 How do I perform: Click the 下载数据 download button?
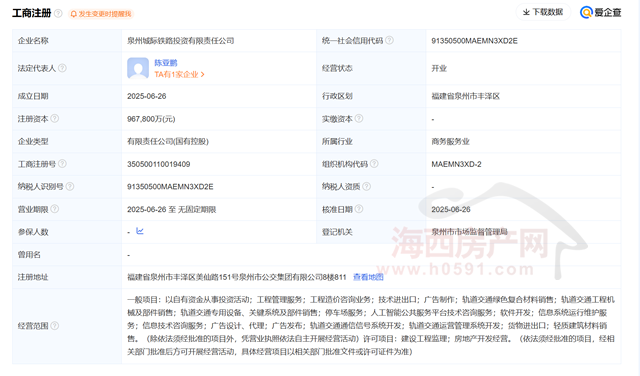pos(543,12)
